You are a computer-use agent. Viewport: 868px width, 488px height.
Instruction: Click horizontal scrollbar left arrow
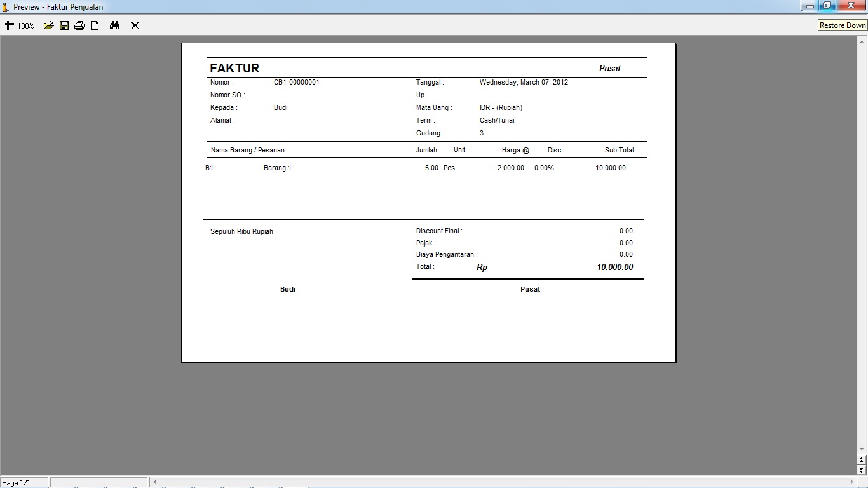(154, 482)
